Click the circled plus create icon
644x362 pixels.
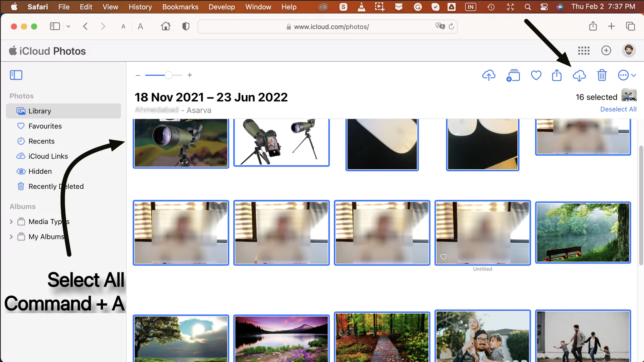pos(606,50)
